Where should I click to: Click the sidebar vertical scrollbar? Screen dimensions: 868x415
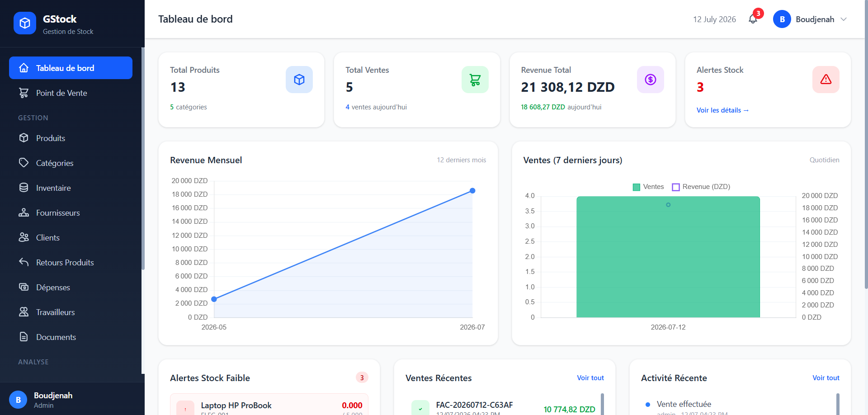[x=143, y=158]
